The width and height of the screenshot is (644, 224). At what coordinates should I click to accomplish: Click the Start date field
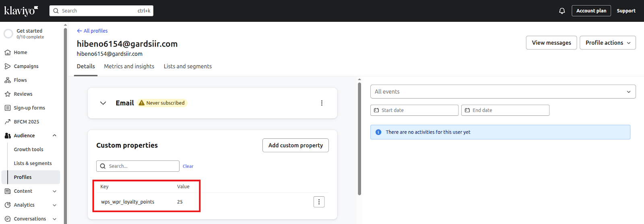click(414, 110)
